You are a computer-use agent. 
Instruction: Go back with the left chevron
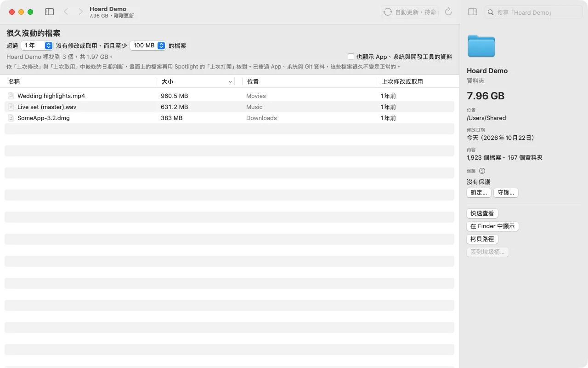point(66,12)
